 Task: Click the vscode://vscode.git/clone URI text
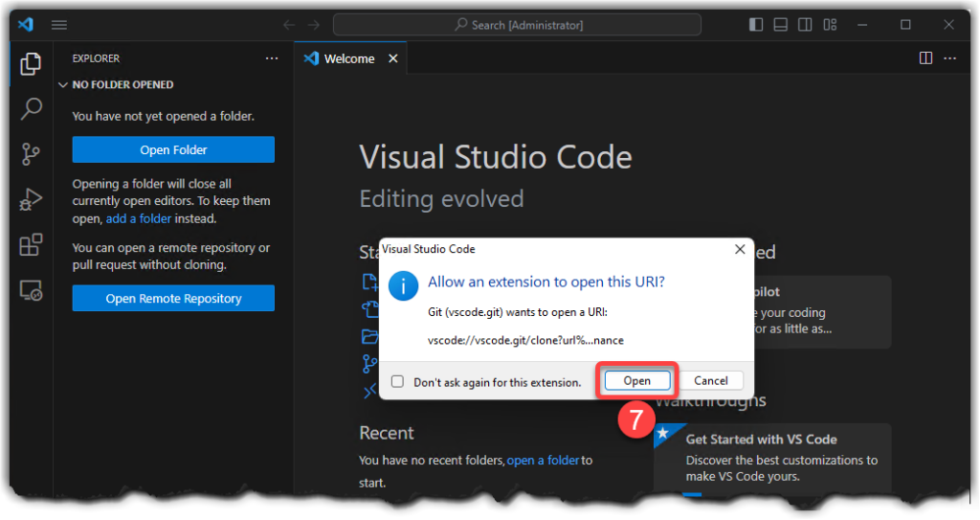525,340
